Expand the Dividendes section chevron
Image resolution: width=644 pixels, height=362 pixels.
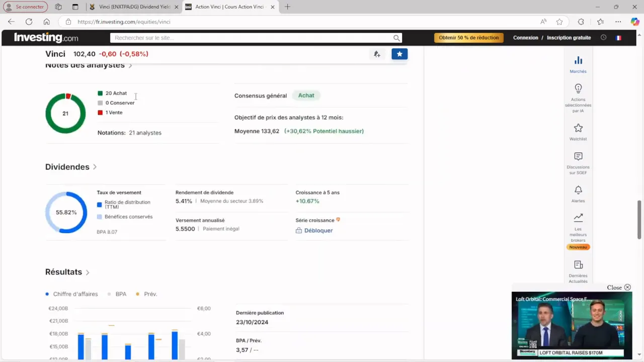click(95, 167)
